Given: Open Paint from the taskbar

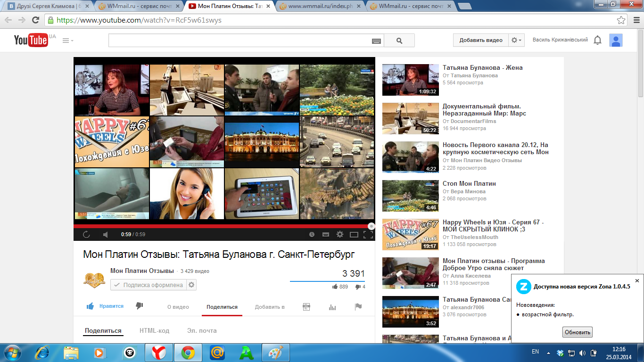Looking at the screenshot, I should [275, 353].
